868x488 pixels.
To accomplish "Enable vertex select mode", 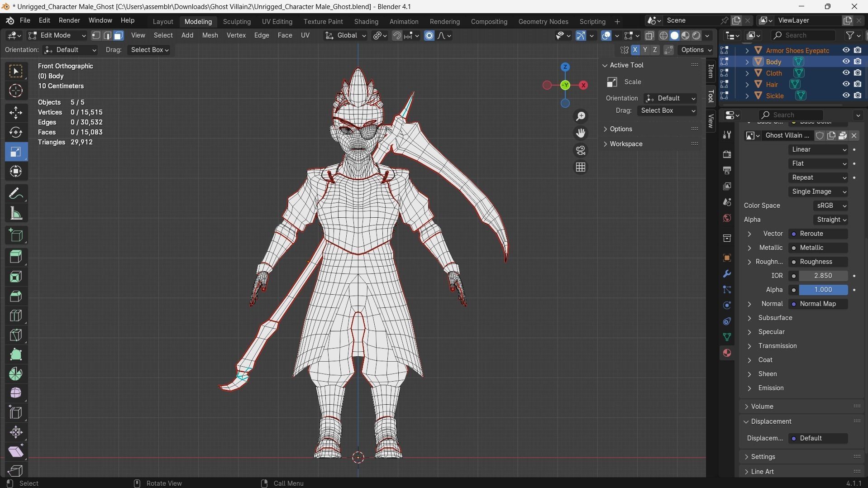I will point(96,36).
